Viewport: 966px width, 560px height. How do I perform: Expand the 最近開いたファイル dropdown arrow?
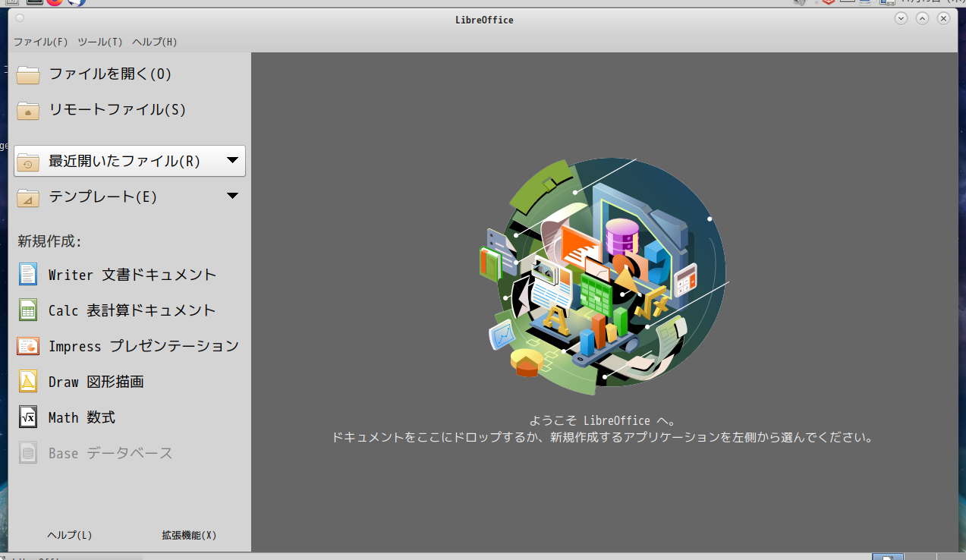coord(233,160)
